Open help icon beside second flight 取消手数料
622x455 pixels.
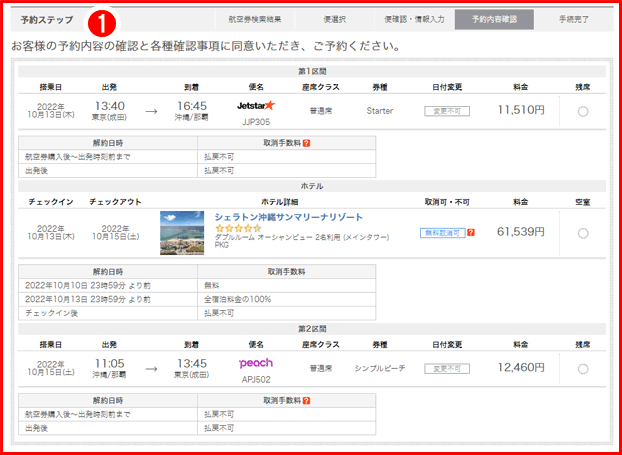(306, 401)
